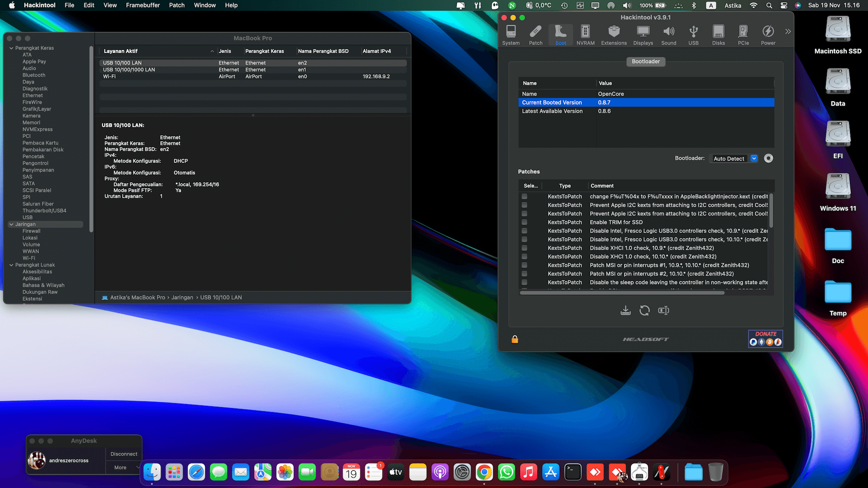This screenshot has width=868, height=488.
Task: Select the Latest Available Version row
Action: 646,111
